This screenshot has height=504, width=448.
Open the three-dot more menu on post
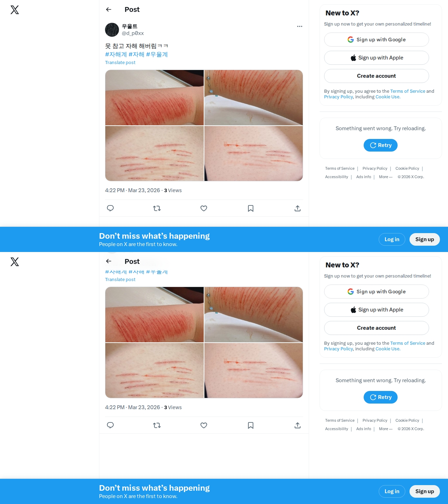(300, 26)
